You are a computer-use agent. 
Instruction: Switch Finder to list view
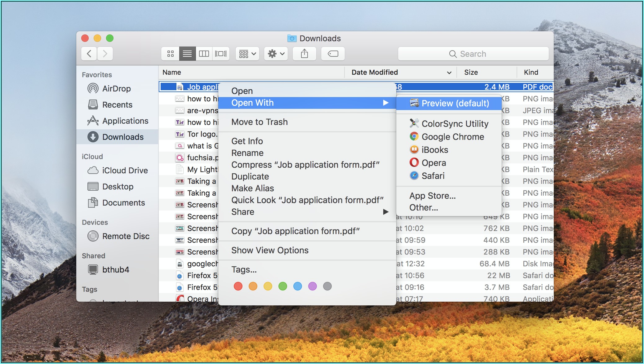[x=187, y=54]
